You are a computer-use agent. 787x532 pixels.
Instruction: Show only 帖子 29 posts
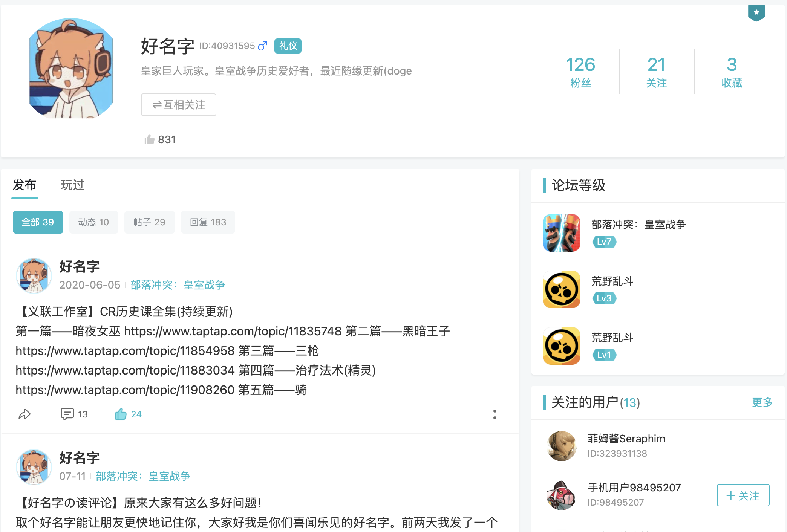pos(149,222)
